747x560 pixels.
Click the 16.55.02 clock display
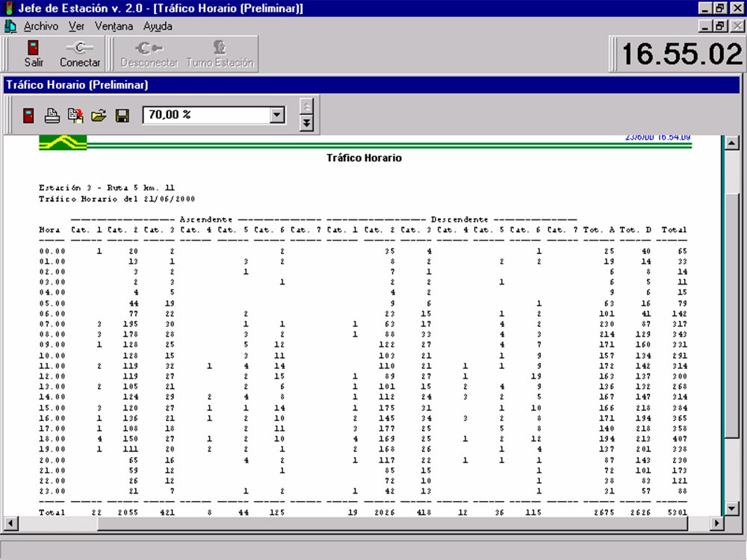(x=681, y=54)
